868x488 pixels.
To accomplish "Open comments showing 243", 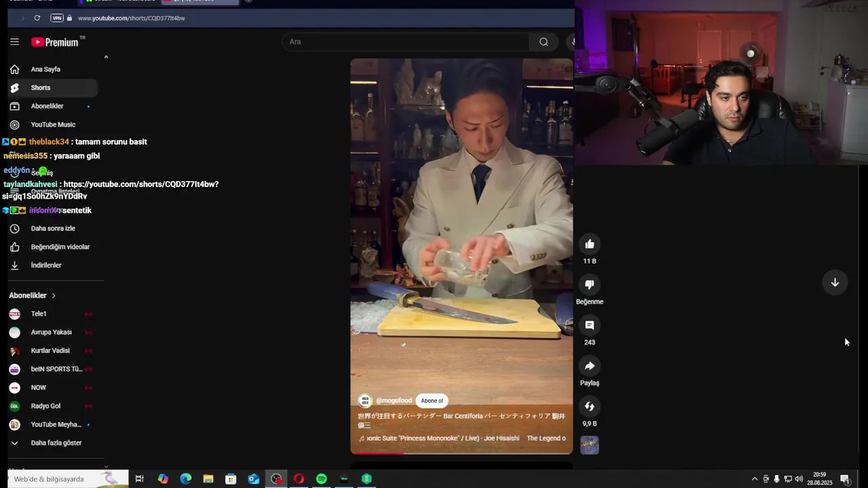I will [x=589, y=325].
